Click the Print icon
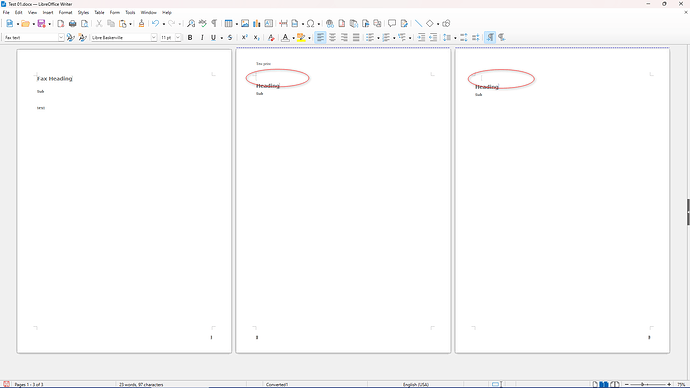690x388 pixels. coord(73,24)
